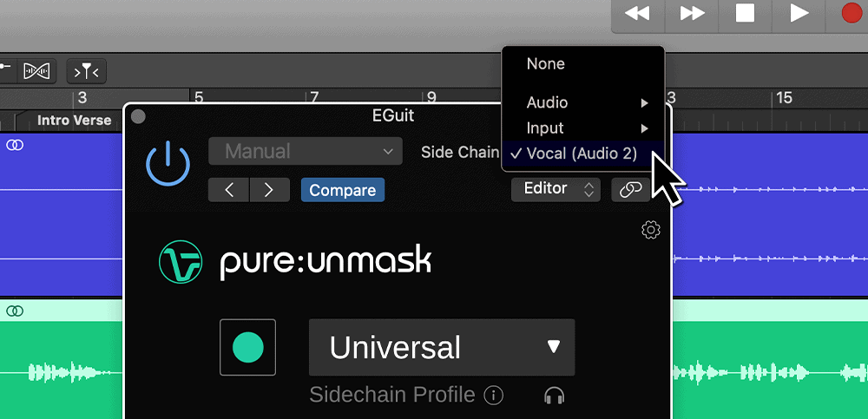Image resolution: width=868 pixels, height=419 pixels.
Task: Click the snap-to-playhead toolbar icon
Action: tap(86, 71)
